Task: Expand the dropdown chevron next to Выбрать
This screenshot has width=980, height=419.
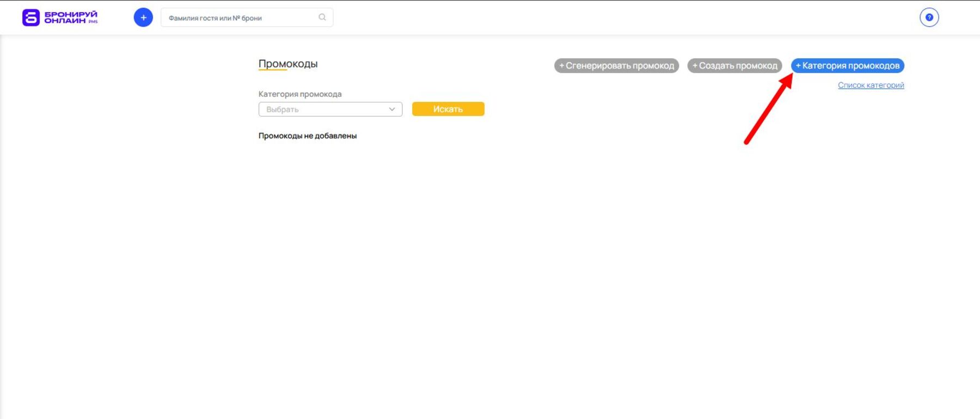Action: pos(391,110)
